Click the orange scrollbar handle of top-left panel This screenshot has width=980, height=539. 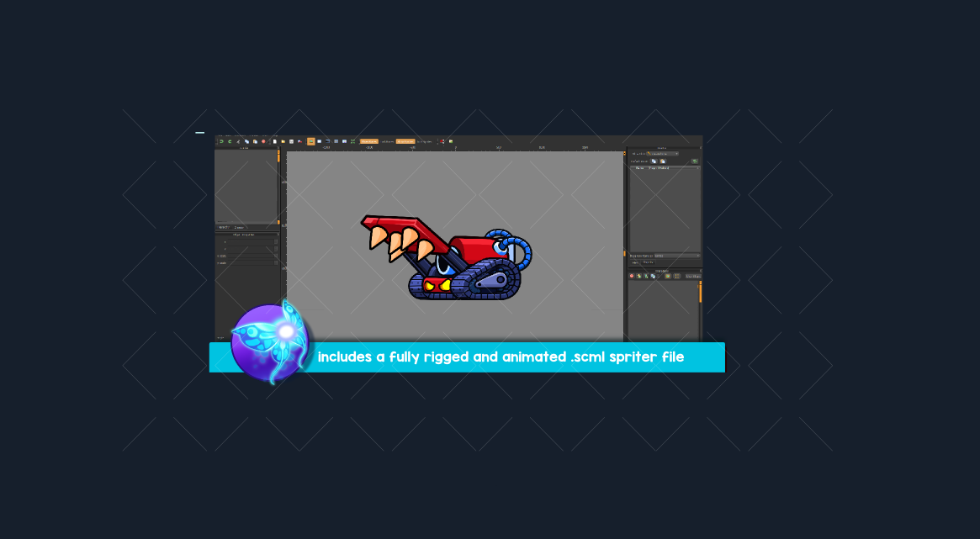pos(278,156)
